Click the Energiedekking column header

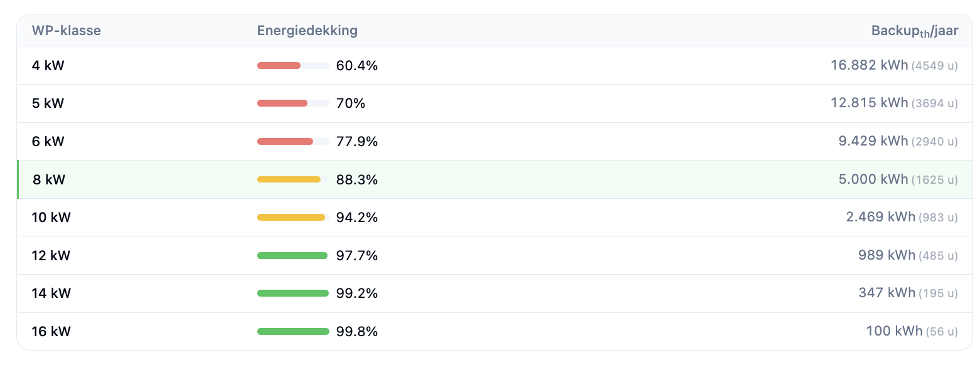tap(307, 31)
